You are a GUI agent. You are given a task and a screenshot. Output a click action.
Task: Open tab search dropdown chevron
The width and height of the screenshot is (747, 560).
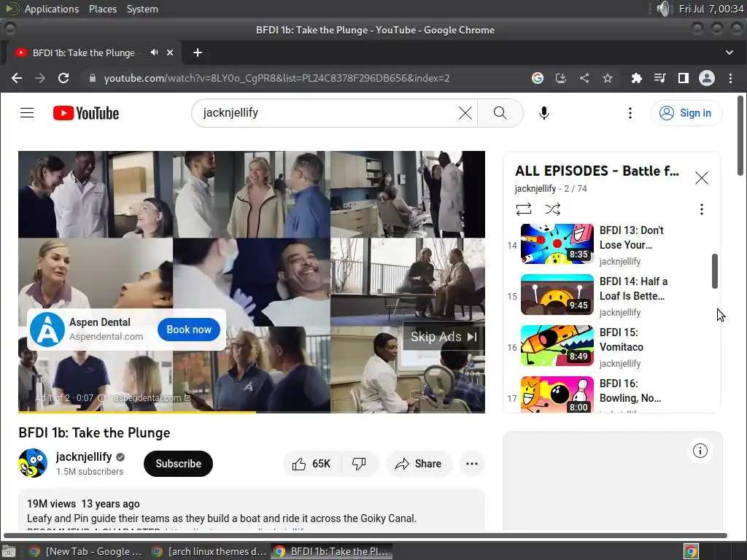729,52
